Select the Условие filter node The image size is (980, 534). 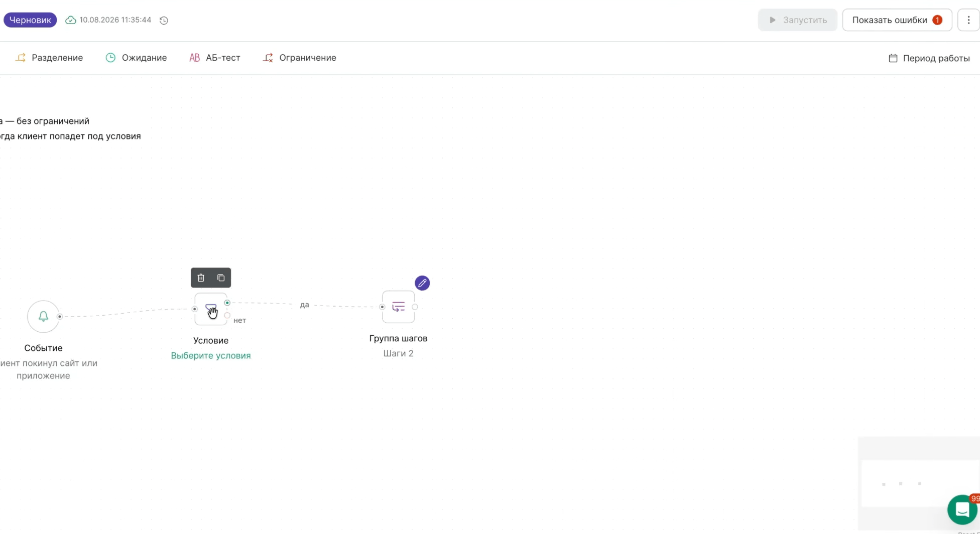click(x=211, y=309)
